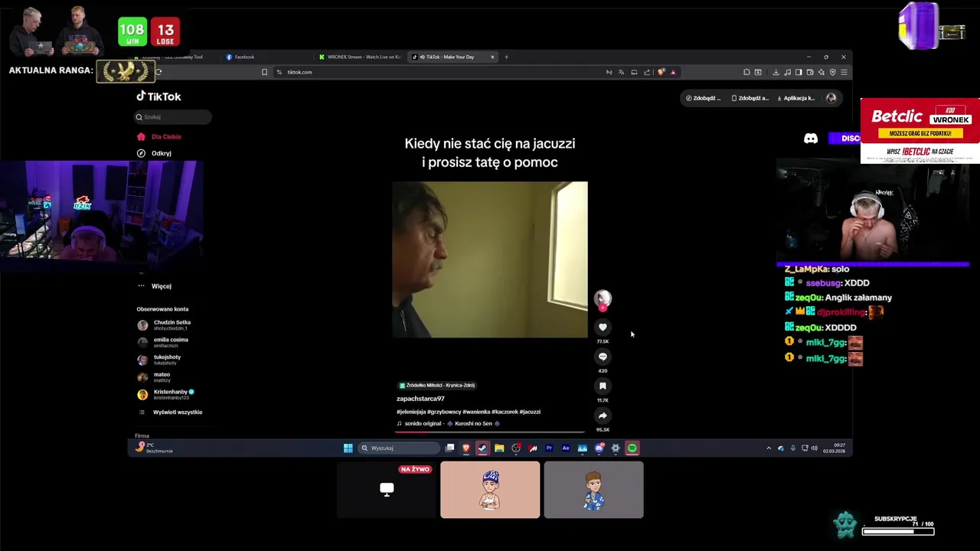Open the Task View taskbar icon
Screen dimensions: 980x551
pos(449,448)
